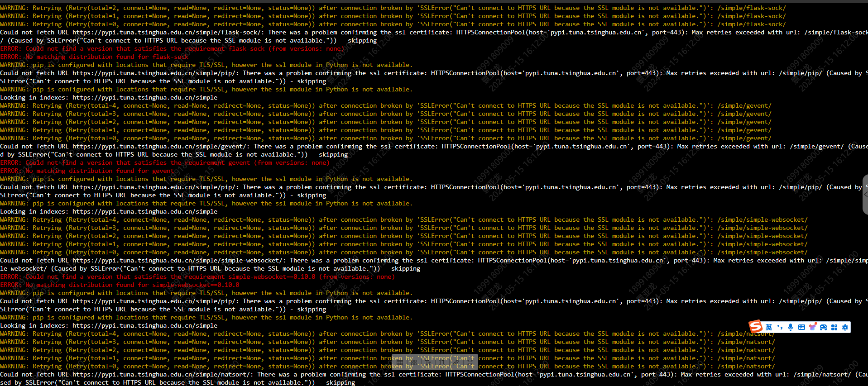868x386 pixels.
Task: Click the collapse arrows icon in floating toolbar
Action: click(x=470, y=362)
